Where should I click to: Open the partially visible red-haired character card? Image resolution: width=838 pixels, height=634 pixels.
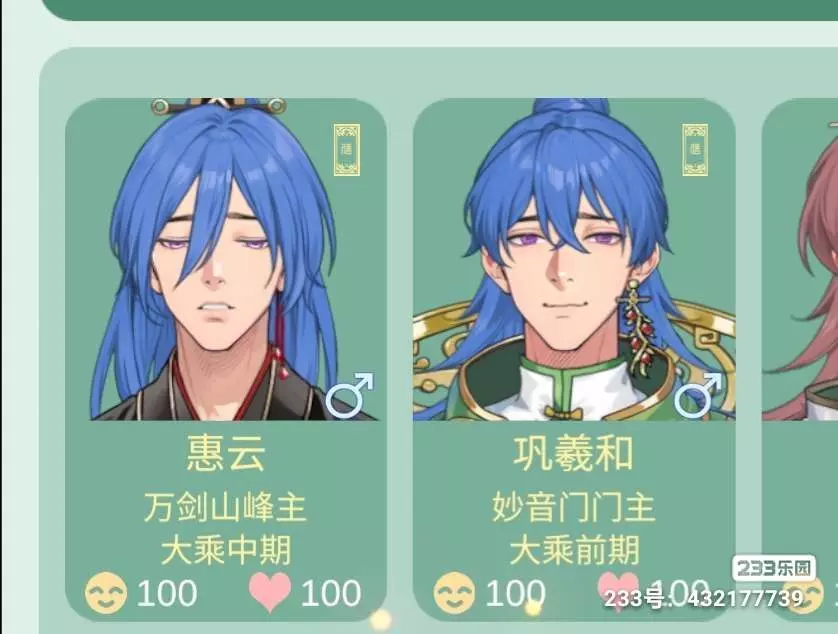[x=800, y=358]
